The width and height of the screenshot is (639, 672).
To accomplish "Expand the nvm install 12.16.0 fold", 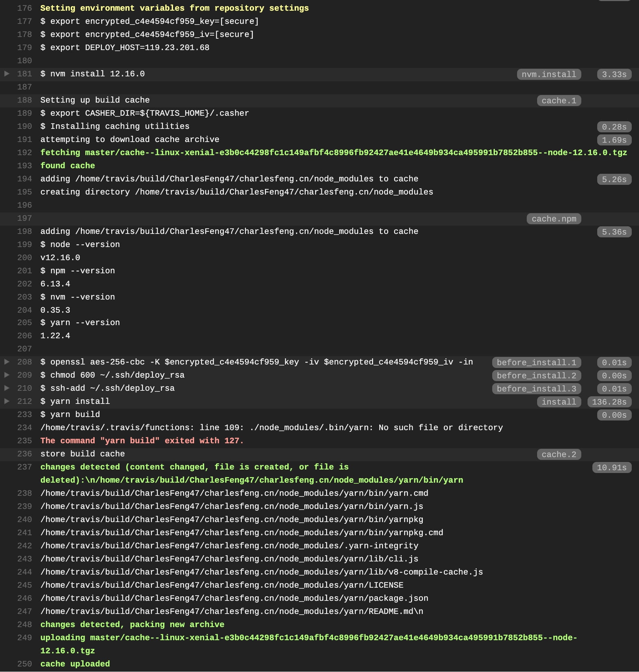I will tap(7, 74).
